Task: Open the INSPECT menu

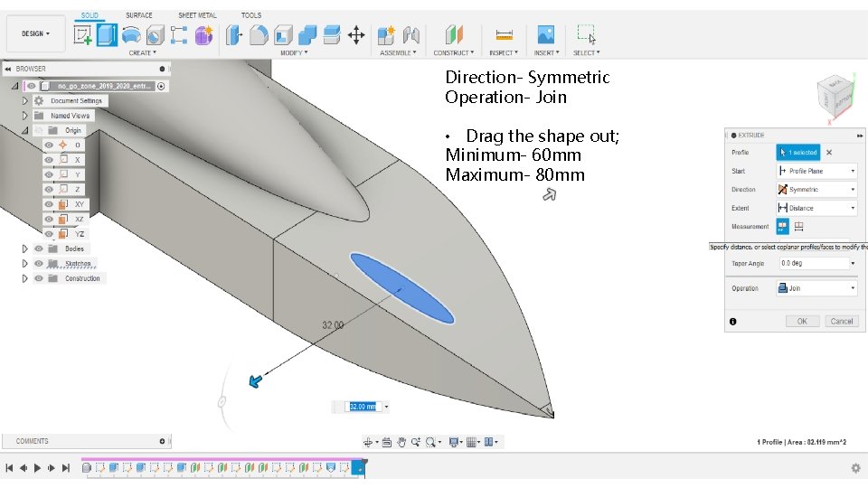Action: 504,53
